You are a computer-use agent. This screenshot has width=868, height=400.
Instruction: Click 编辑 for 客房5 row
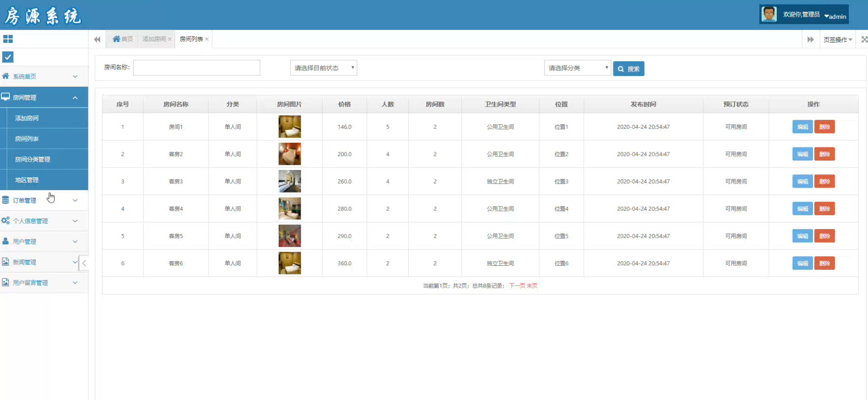[803, 236]
